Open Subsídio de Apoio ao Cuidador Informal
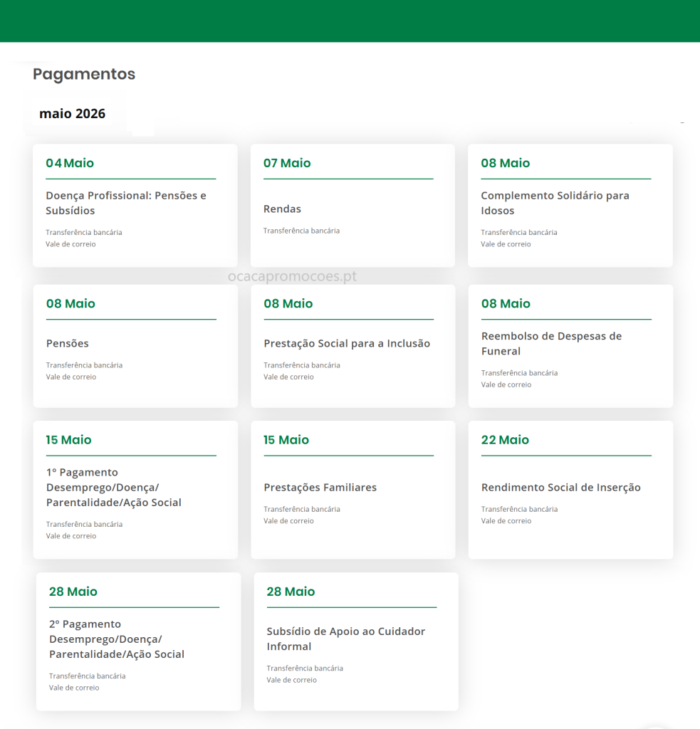The width and height of the screenshot is (700, 729). (x=345, y=639)
